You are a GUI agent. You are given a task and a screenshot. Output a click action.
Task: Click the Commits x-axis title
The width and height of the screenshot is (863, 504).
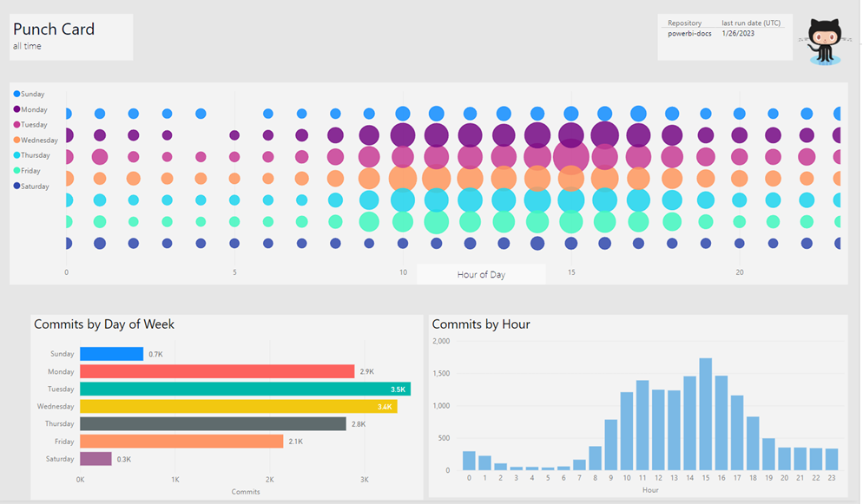pos(246,492)
